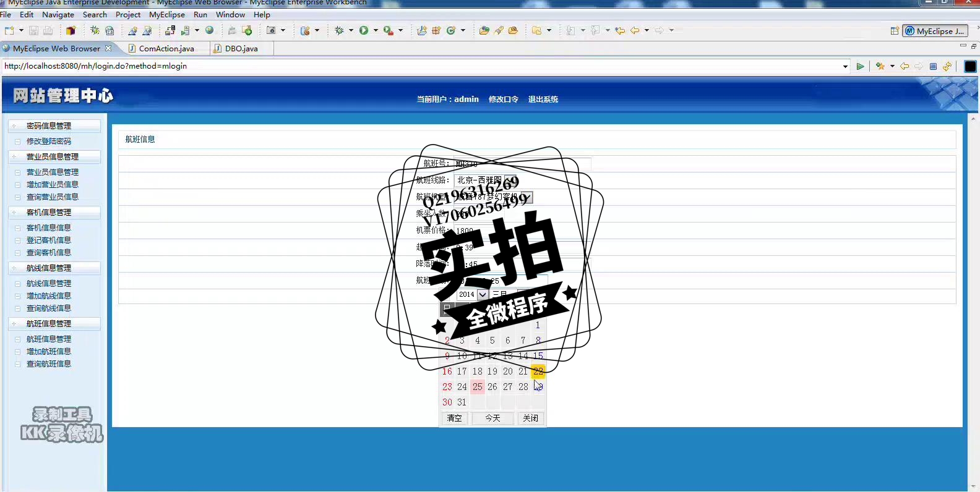Click the Open Perspective icon
The height and width of the screenshot is (492, 980).
[x=895, y=31]
